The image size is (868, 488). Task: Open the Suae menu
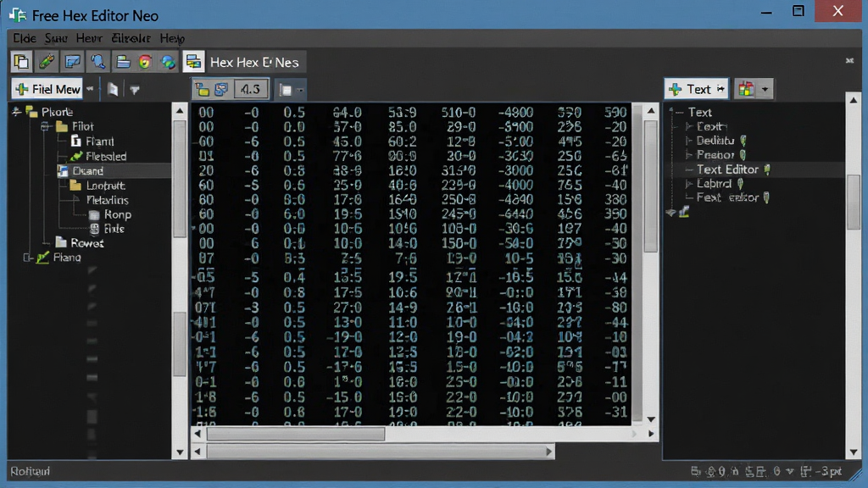[56, 38]
